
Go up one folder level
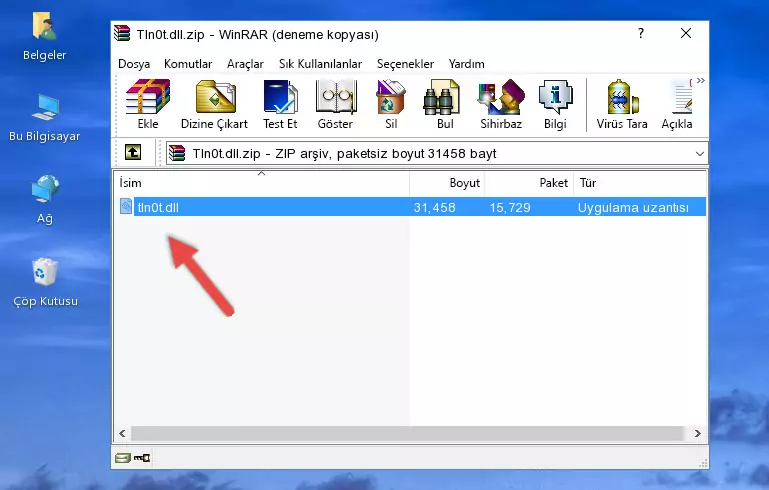click(x=133, y=153)
